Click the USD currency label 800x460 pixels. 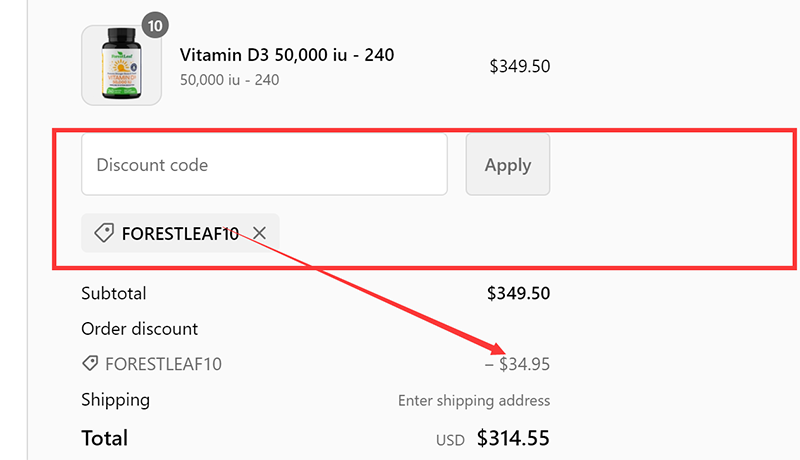451,440
